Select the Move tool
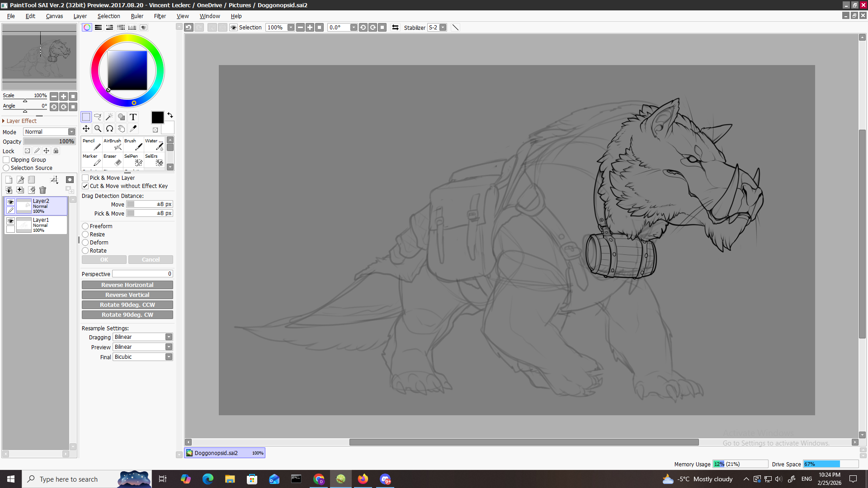Viewport: 868px width, 488px height. coord(86,129)
